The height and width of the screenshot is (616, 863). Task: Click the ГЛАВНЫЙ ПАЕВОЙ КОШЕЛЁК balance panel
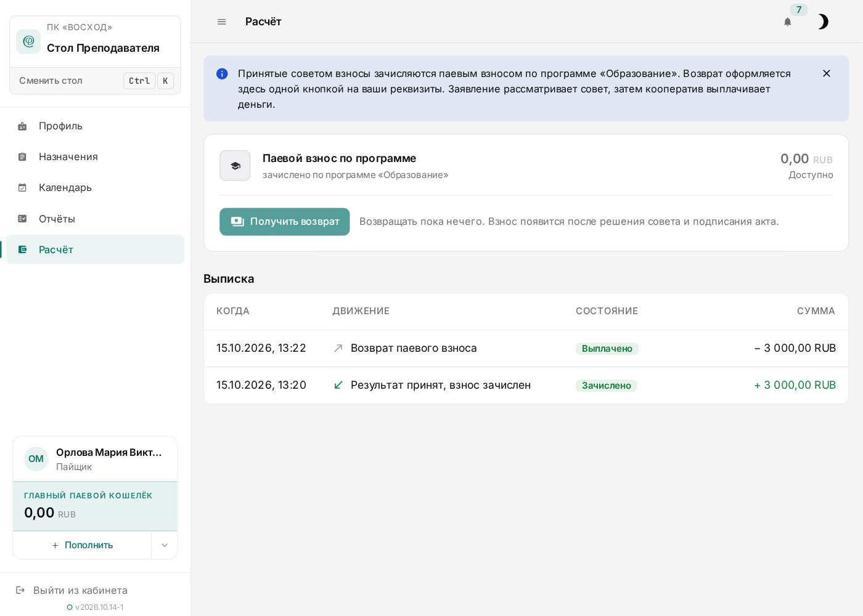95,506
